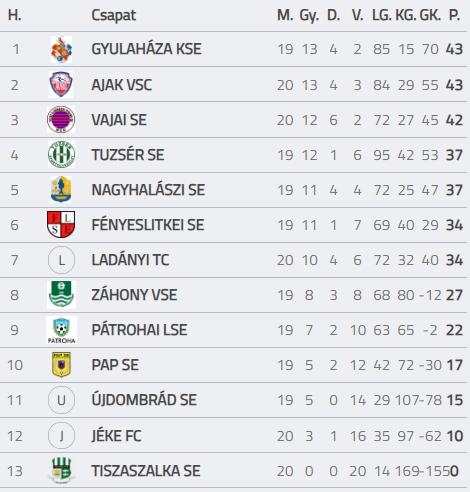Click the P. points column header

pos(455,15)
